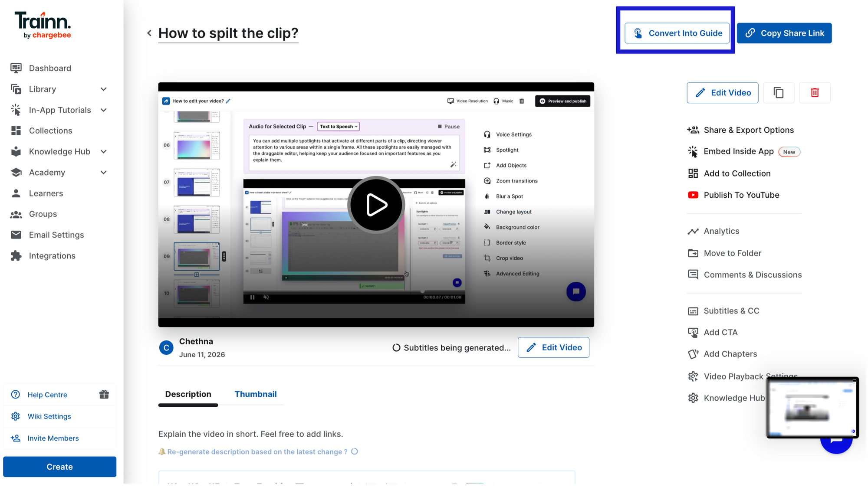The width and height of the screenshot is (868, 487).
Task: Open the In-App Tutorials sidebar item
Action: click(x=60, y=110)
